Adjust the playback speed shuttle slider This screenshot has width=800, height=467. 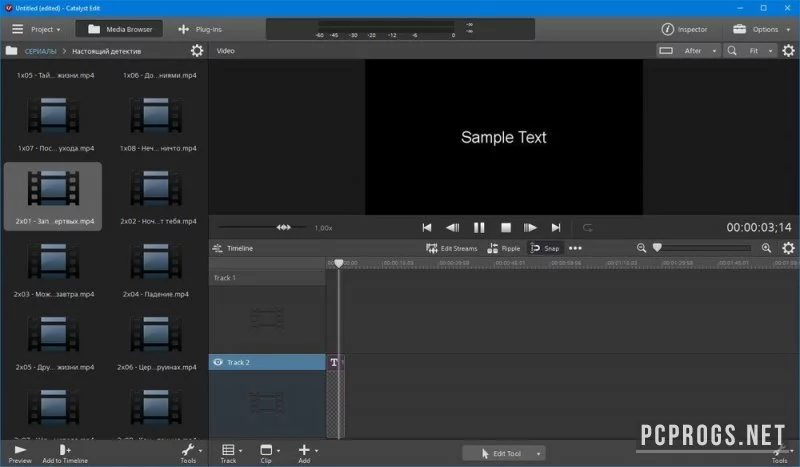(284, 227)
